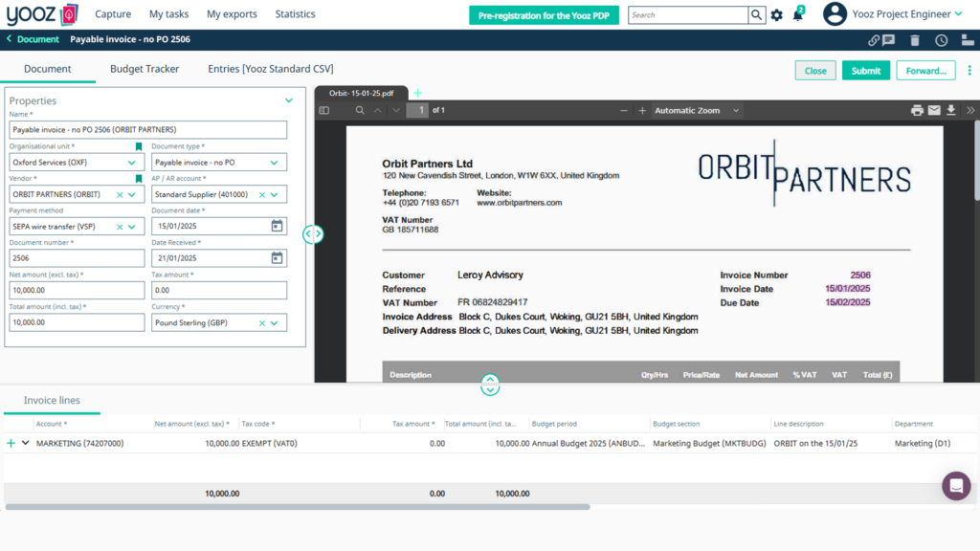Click the Net amount input field
Viewport: 980px width, 551px height.
click(77, 290)
